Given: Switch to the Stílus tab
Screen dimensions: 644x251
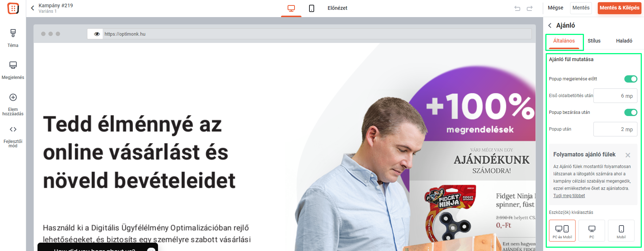Looking at the screenshot, I should pos(594,41).
